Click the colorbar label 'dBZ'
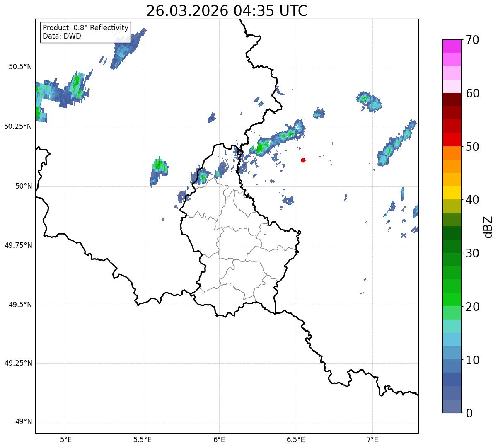The height and width of the screenshot is (448, 498). tap(488, 226)
